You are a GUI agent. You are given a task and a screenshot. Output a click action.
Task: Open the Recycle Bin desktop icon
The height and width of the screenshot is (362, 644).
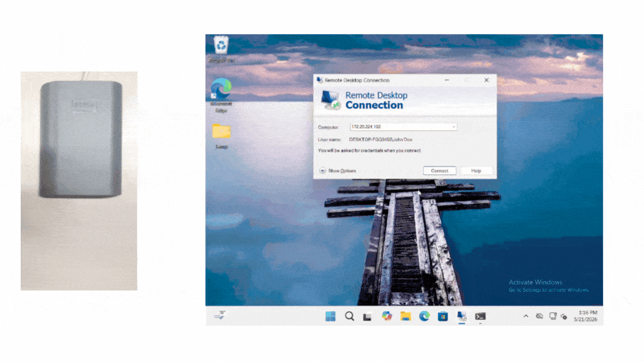coord(221,49)
